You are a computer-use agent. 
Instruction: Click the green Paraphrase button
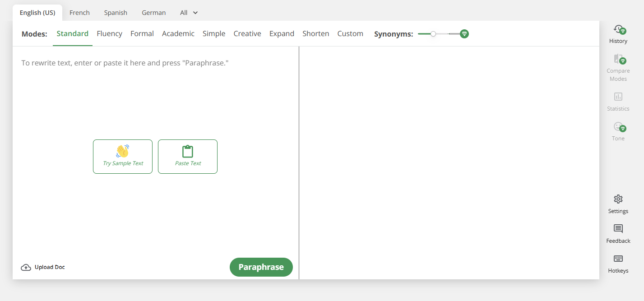[261, 267]
